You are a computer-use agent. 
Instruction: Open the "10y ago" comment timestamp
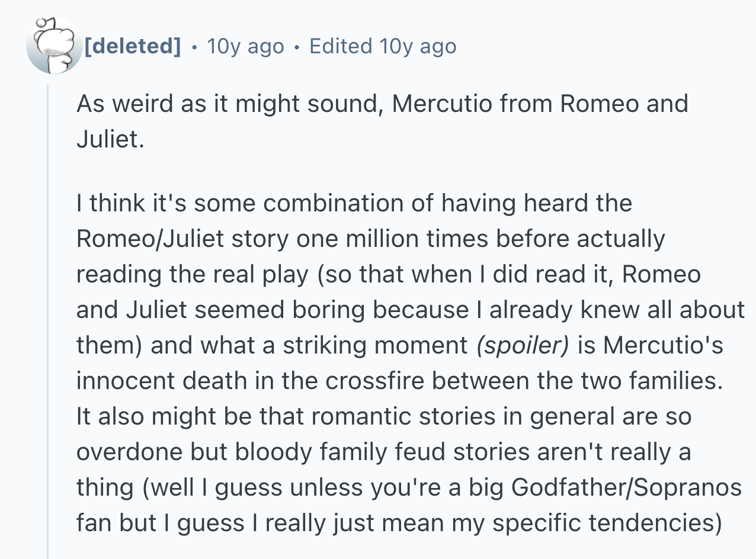coord(245,46)
